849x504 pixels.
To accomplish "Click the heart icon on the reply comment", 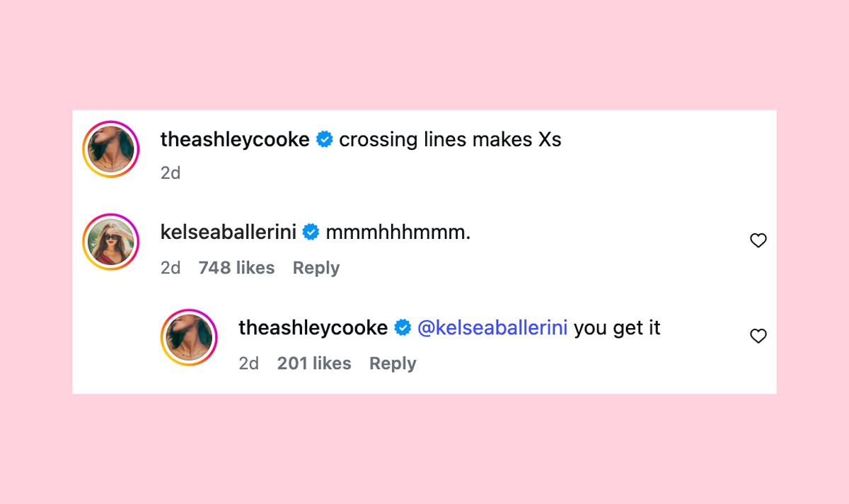I will pyautogui.click(x=758, y=336).
